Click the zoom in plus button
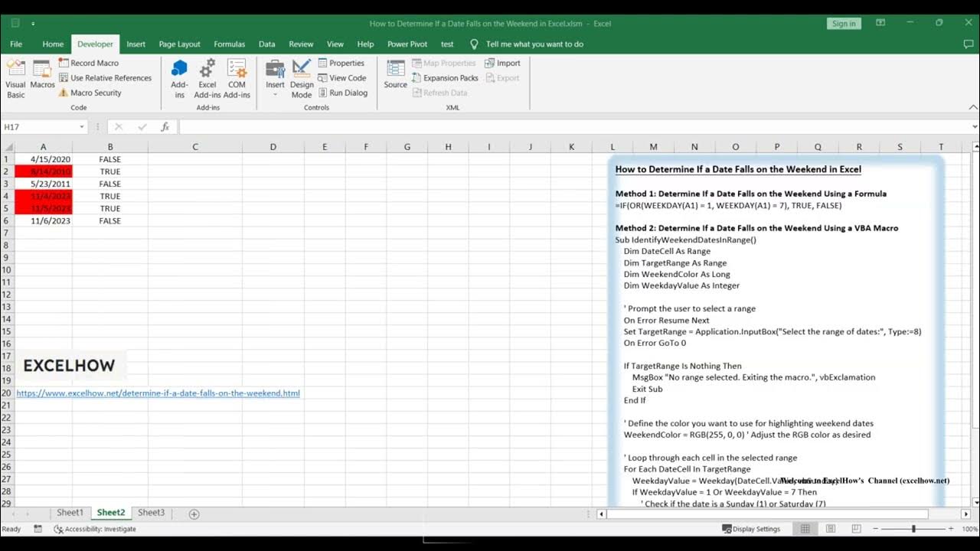980x551 pixels. (x=952, y=529)
